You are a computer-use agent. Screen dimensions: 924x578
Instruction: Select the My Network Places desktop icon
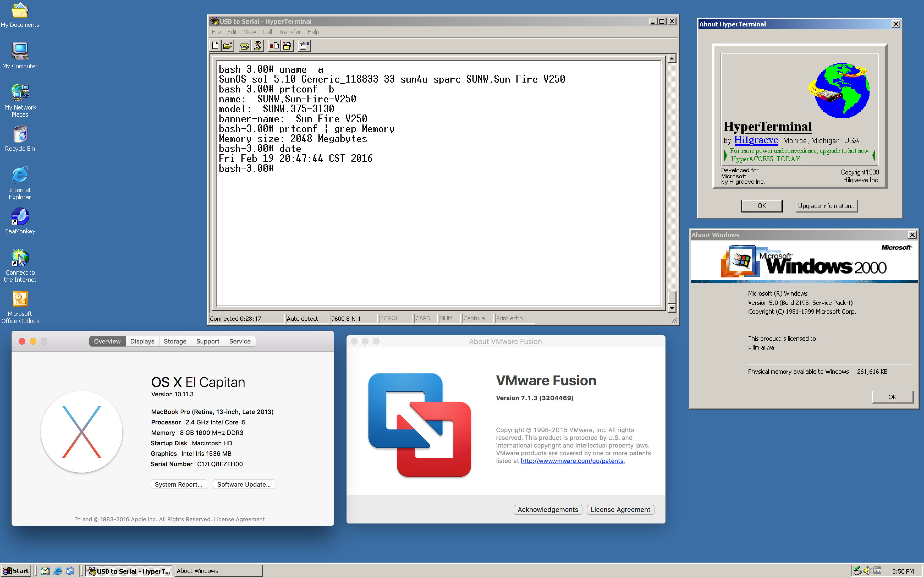point(20,100)
